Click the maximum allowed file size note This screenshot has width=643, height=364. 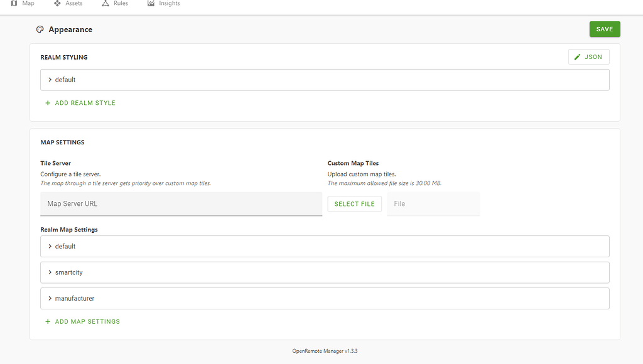point(384,183)
